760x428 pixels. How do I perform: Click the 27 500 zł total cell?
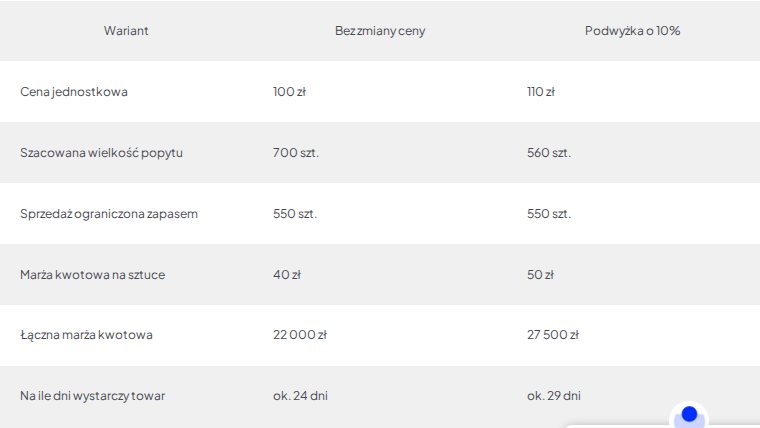tap(553, 334)
